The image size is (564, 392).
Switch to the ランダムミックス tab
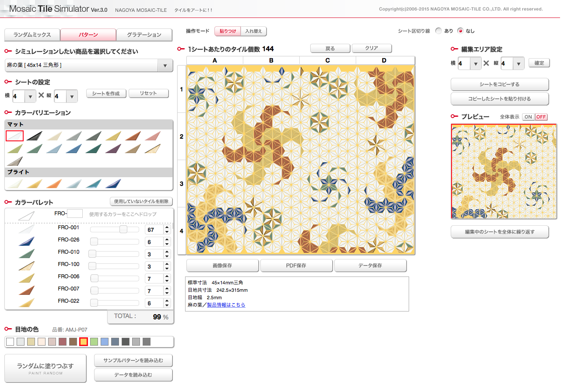click(x=32, y=35)
